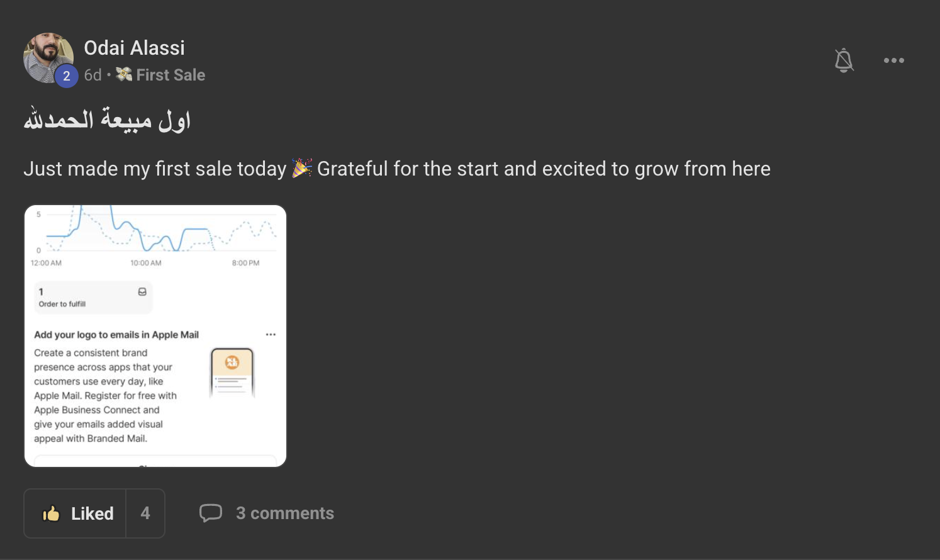Toggle the Liked button label
This screenshot has width=940, height=560.
click(x=92, y=513)
